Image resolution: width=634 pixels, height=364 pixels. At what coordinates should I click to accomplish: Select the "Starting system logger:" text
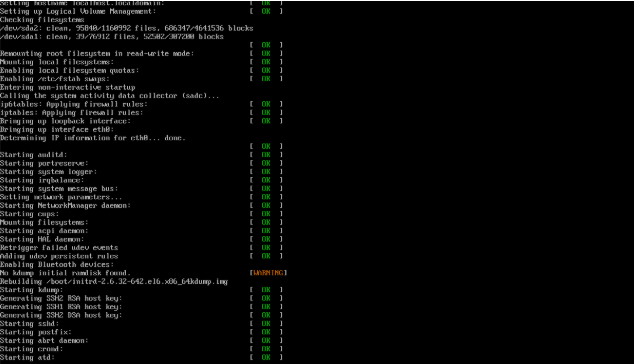[49, 172]
